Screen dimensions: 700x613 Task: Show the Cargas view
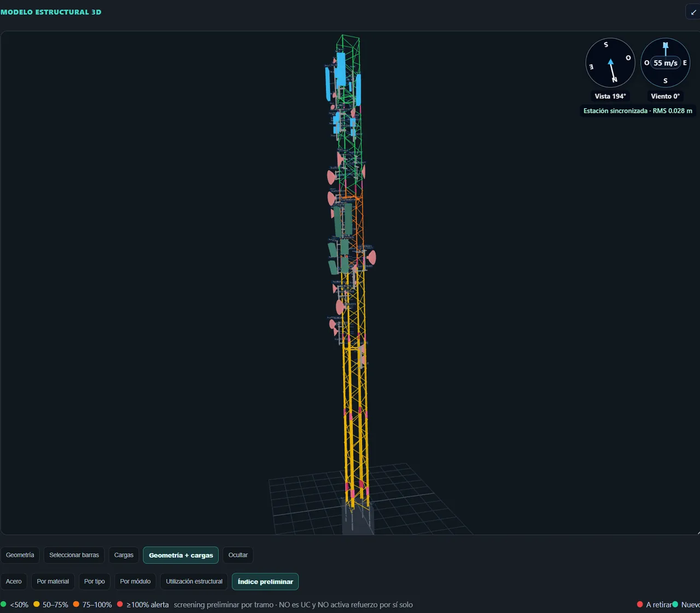pos(124,555)
